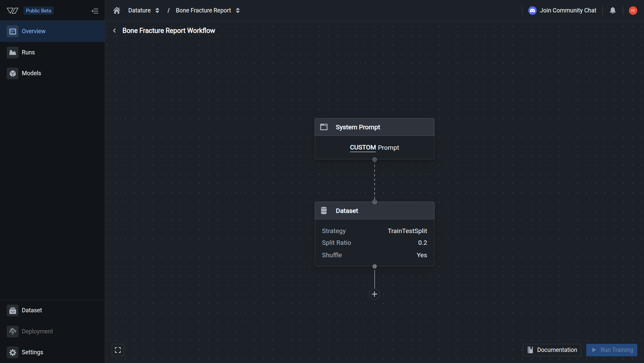
Task: Open the Bone Fracture Report project switcher
Action: [x=238, y=11]
